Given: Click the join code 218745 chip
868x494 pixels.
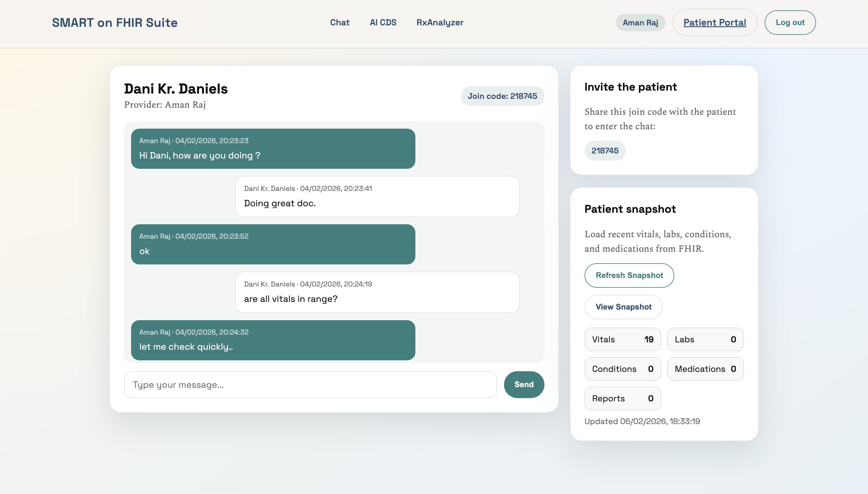Looking at the screenshot, I should pos(605,150).
